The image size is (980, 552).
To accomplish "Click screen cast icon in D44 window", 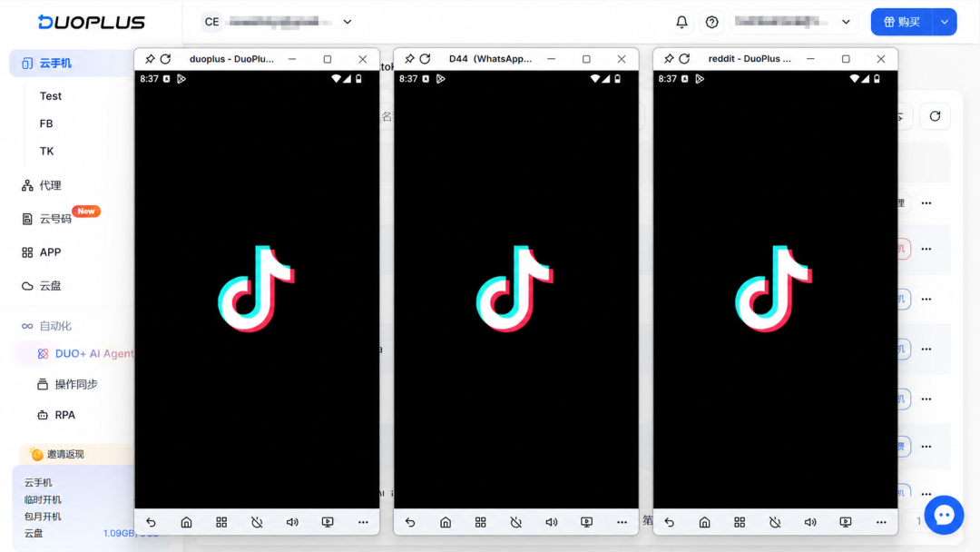I will pyautogui.click(x=586, y=522).
